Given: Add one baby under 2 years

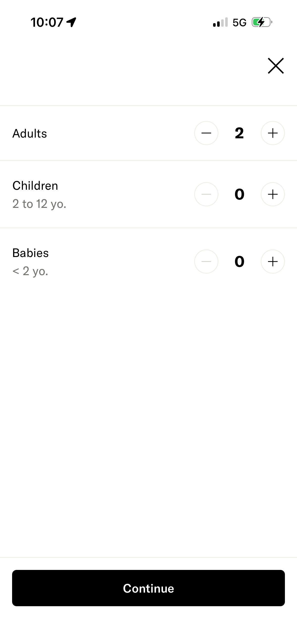Looking at the screenshot, I should point(273,262).
